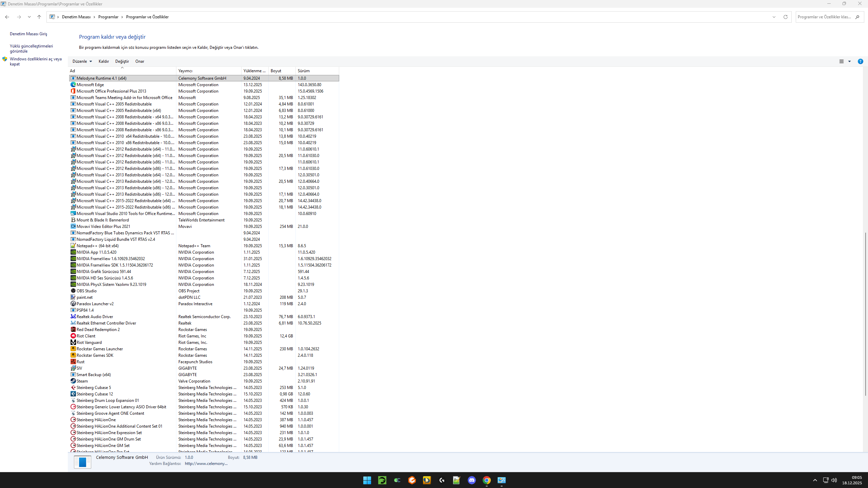Screen dimensions: 868x488
Task: Click the Riot Client program icon
Action: (x=73, y=336)
